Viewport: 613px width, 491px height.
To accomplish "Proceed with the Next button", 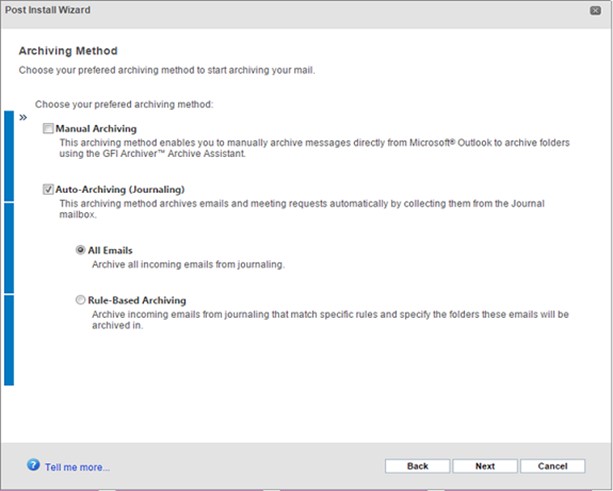I will (485, 466).
